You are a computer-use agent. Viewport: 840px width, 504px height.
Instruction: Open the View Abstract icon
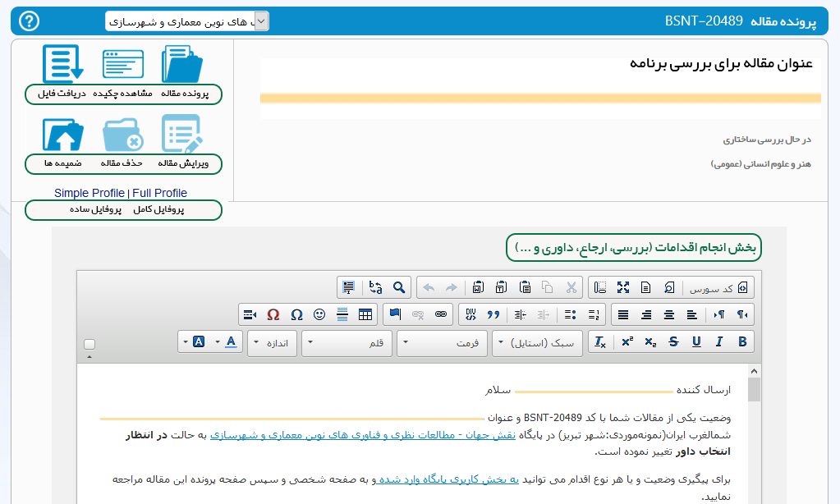click(123, 65)
